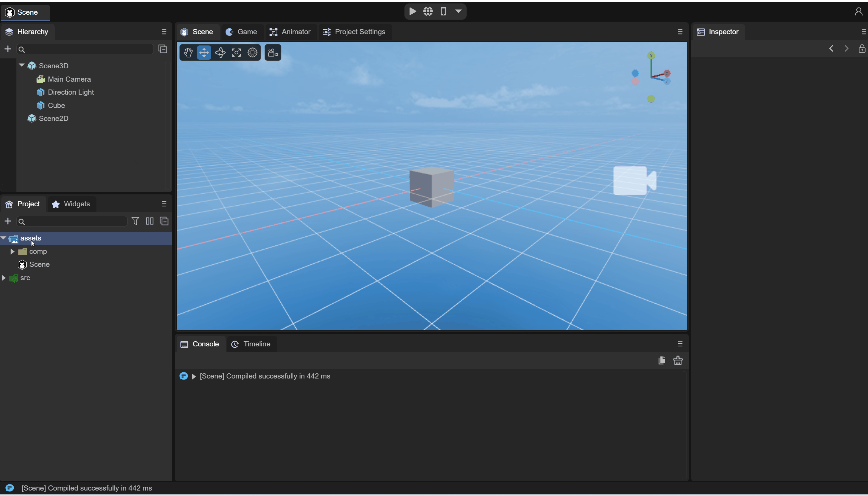Select the rotate tool in scene toolbar
Viewport: 868px width, 496px height.
click(x=220, y=53)
